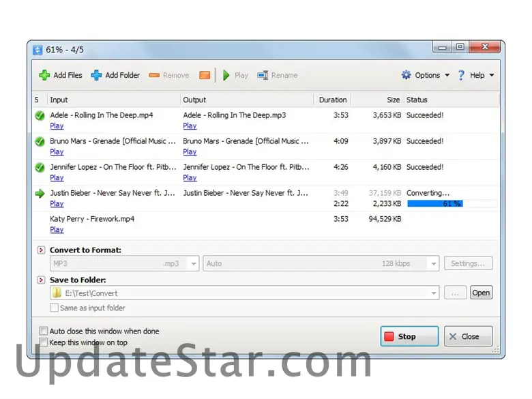Click the Settings... button
The image size is (532, 399).
pos(468,263)
